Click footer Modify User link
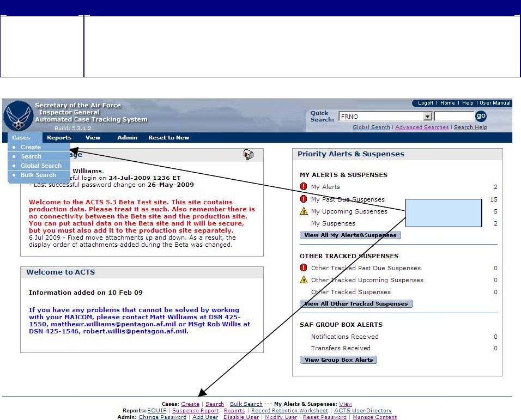The height and width of the screenshot is (420, 521). tap(281, 417)
